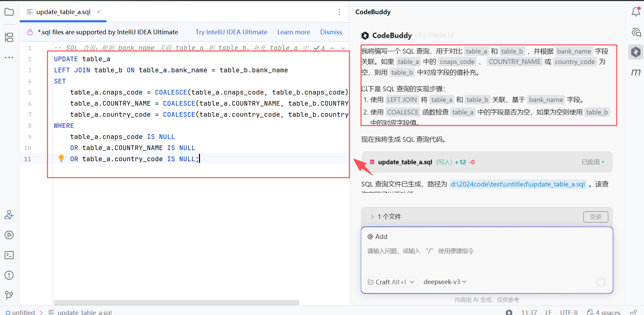Click the Learn more link
Image resolution: width=644 pixels, height=315 pixels.
(294, 32)
